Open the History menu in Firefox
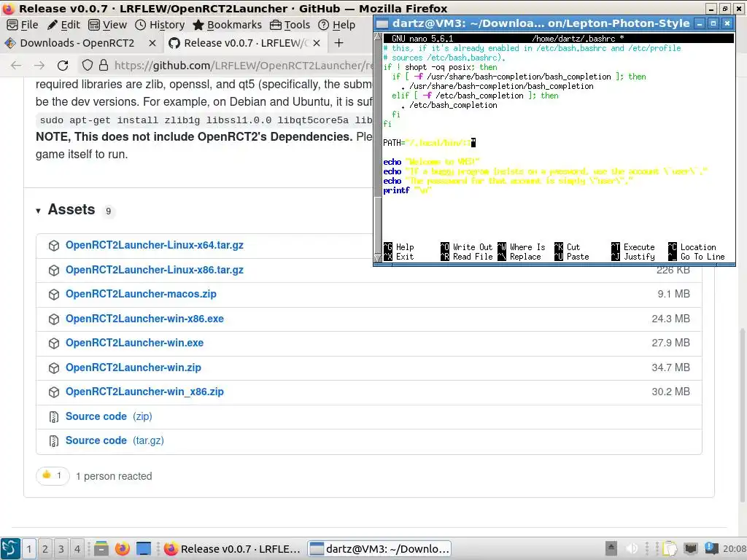Screen dimensions: 747x560 point(160,25)
